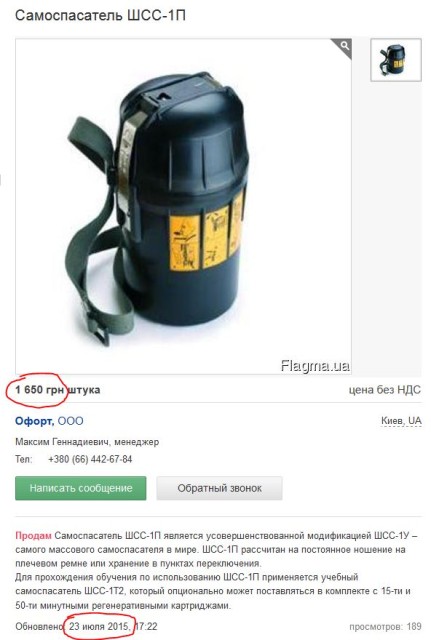The width and height of the screenshot is (431, 640).
Task: Click the цена без НДС note
Action: pos(384,390)
